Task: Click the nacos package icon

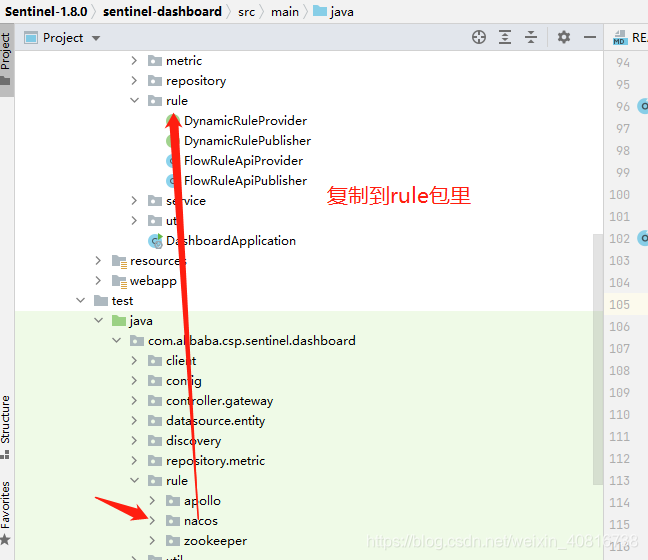Action: point(173,521)
